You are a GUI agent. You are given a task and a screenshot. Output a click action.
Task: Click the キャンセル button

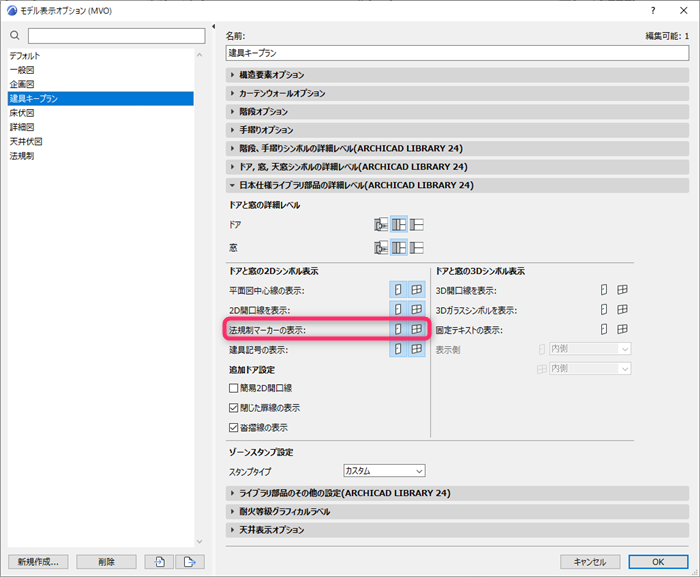click(x=590, y=562)
